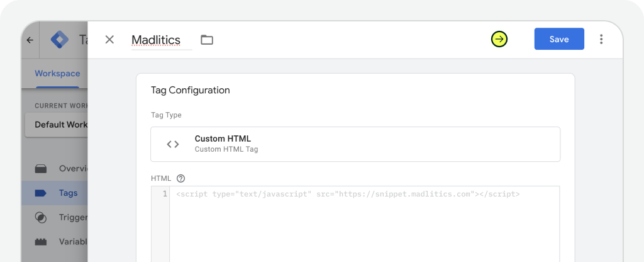644x262 pixels.
Task: Click the Tags label icon in sidebar
Action: (41, 193)
